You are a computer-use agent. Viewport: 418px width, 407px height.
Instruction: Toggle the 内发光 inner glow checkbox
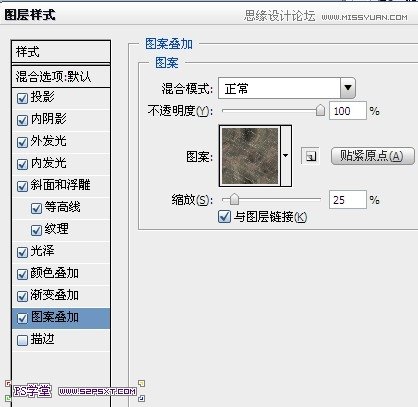(x=22, y=164)
